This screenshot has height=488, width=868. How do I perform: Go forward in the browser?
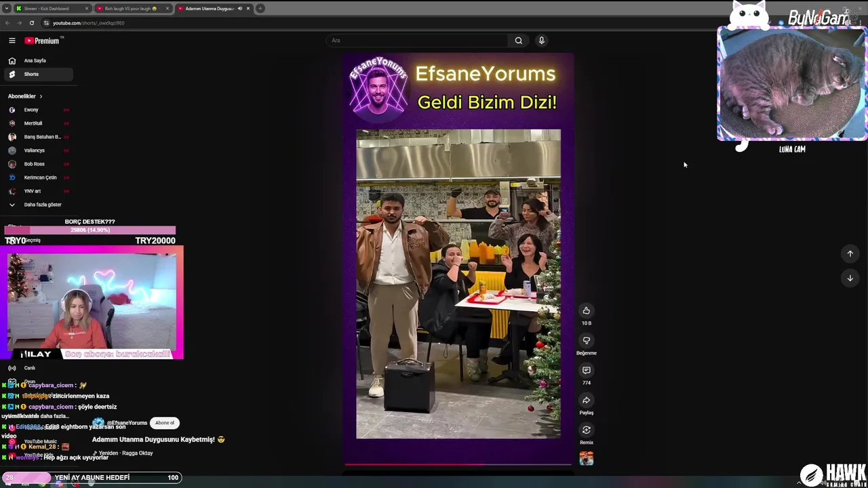(19, 23)
